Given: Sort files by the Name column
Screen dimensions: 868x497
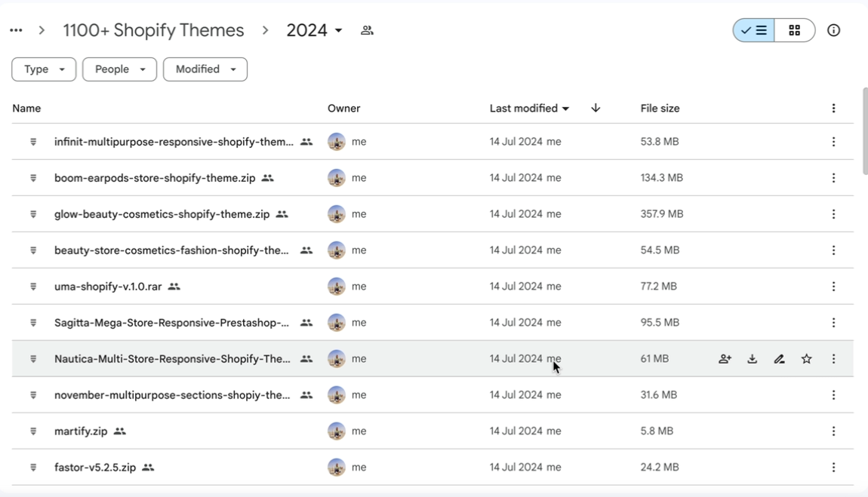Looking at the screenshot, I should (26, 109).
